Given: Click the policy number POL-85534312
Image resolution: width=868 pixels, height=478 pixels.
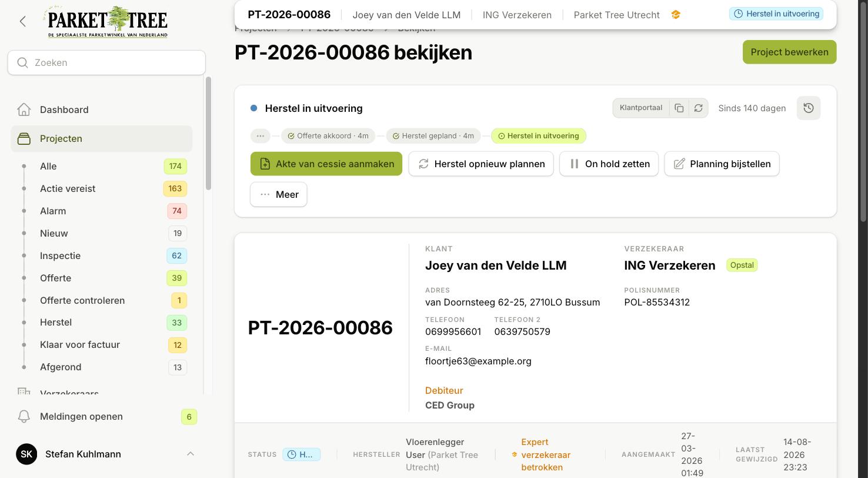Looking at the screenshot, I should pos(657,302).
